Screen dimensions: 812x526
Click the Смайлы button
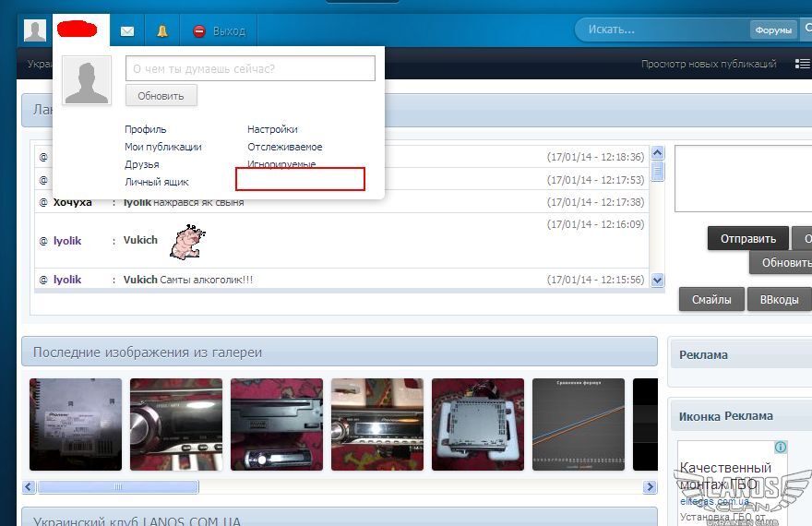coord(711,299)
